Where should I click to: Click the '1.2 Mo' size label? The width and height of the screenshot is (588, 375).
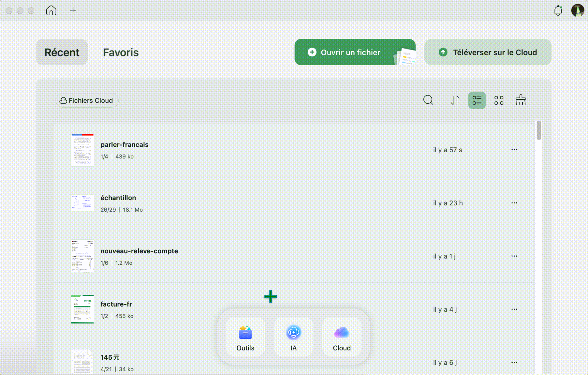pyautogui.click(x=124, y=263)
